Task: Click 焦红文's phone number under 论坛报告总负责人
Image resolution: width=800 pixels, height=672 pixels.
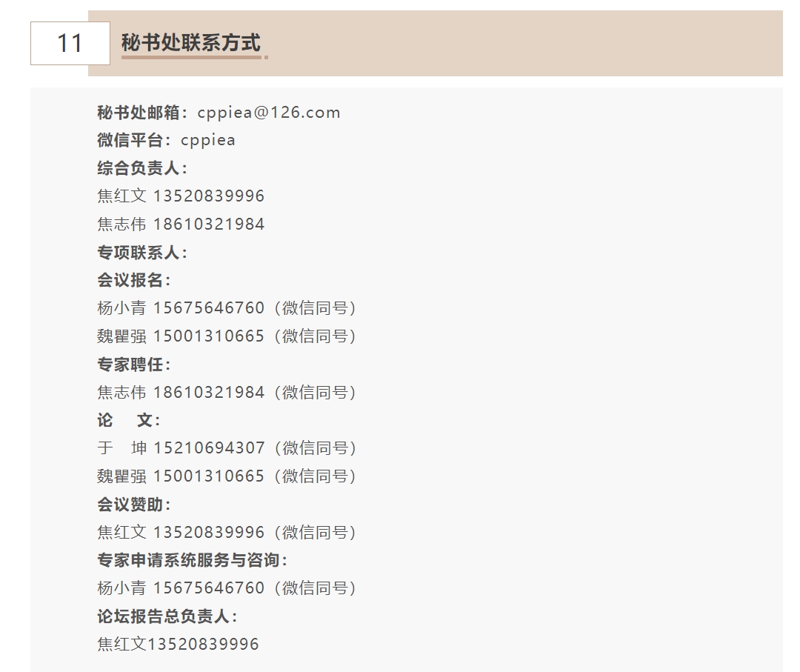Action: point(204,645)
